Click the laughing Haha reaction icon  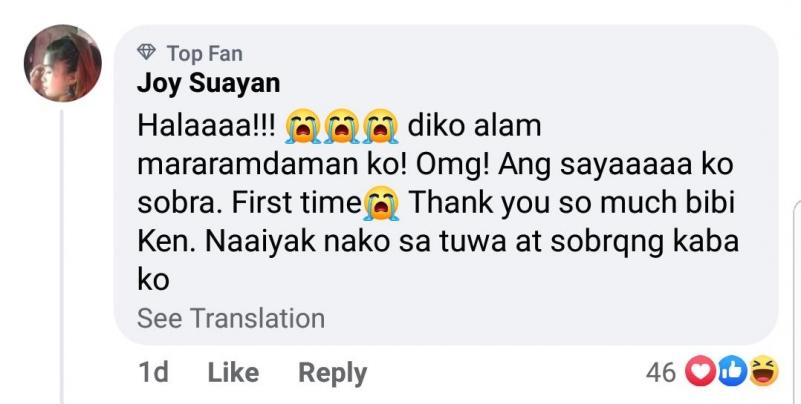764,373
